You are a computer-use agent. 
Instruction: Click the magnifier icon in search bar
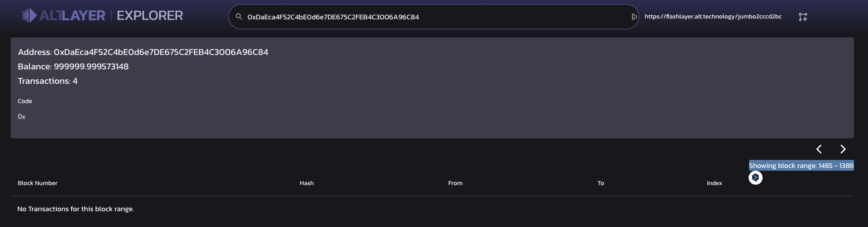point(239,17)
